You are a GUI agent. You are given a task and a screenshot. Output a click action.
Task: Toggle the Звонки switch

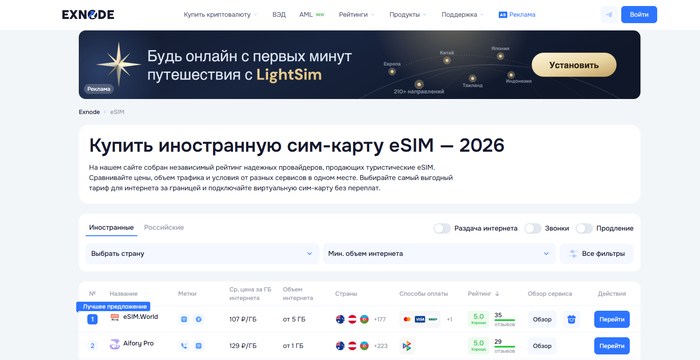[533, 228]
